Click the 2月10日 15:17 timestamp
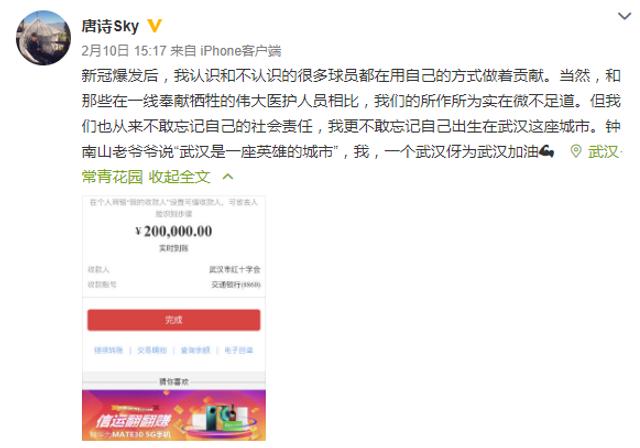 click(124, 51)
